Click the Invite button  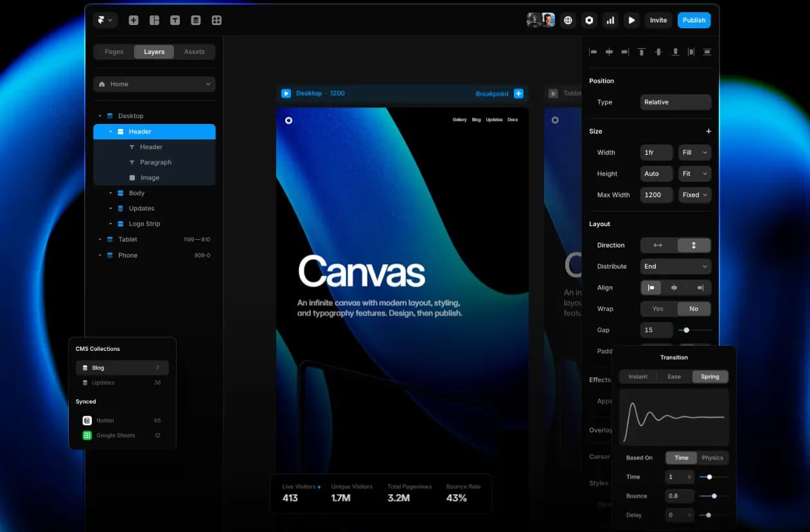(658, 21)
